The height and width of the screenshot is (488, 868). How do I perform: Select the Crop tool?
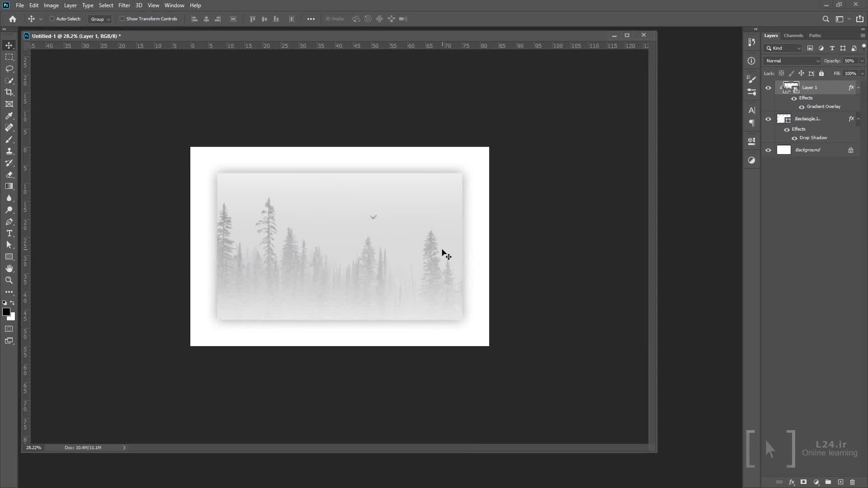9,92
